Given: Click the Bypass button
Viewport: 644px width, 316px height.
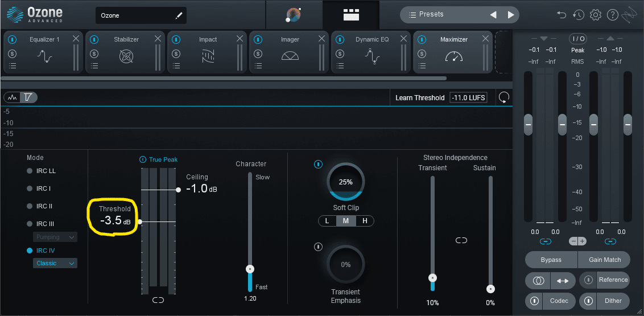Looking at the screenshot, I should point(551,260).
